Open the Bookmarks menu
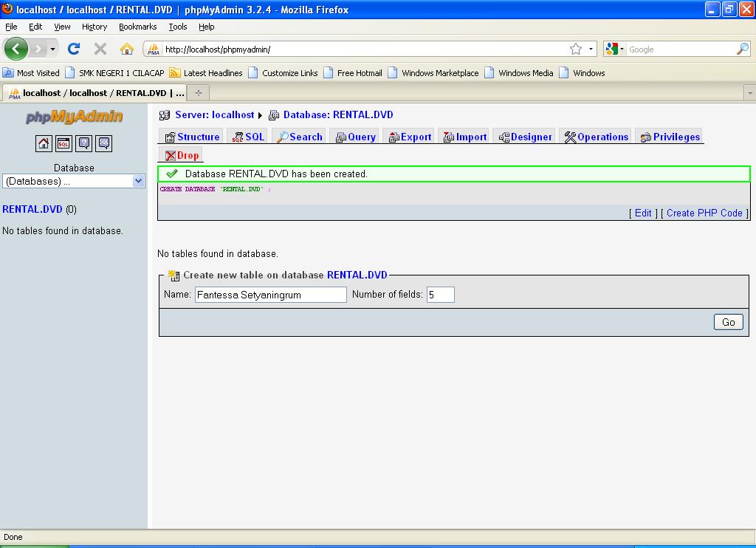This screenshot has height=548, width=756. pos(137,27)
